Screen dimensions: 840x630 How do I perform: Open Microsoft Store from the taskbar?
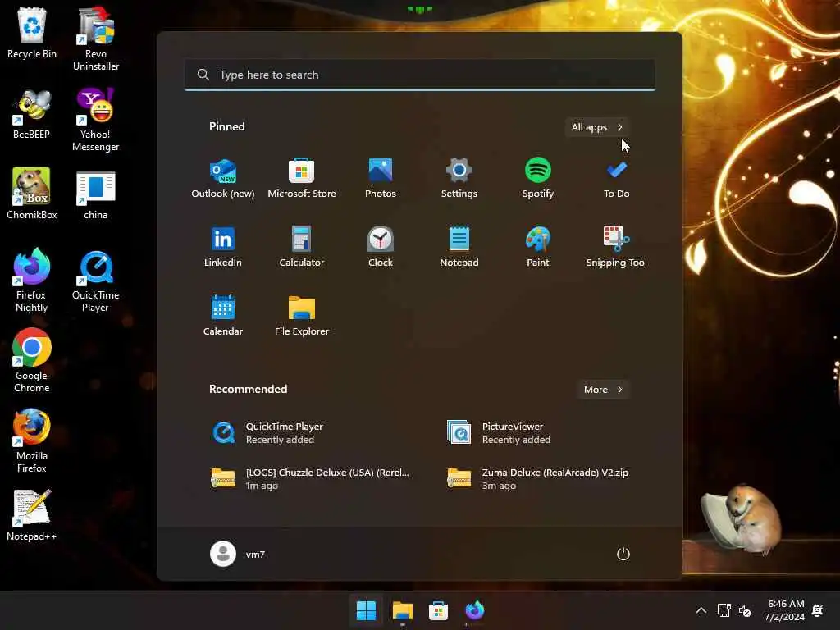coord(438,610)
